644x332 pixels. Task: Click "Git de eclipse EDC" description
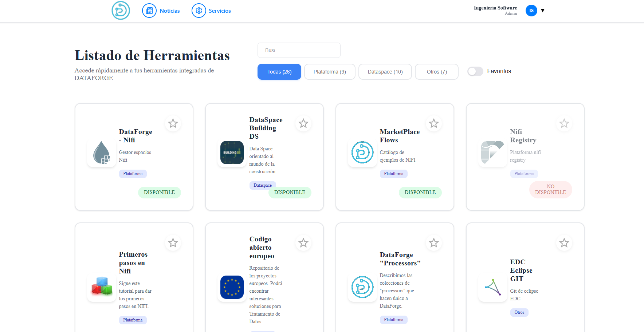click(x=524, y=295)
